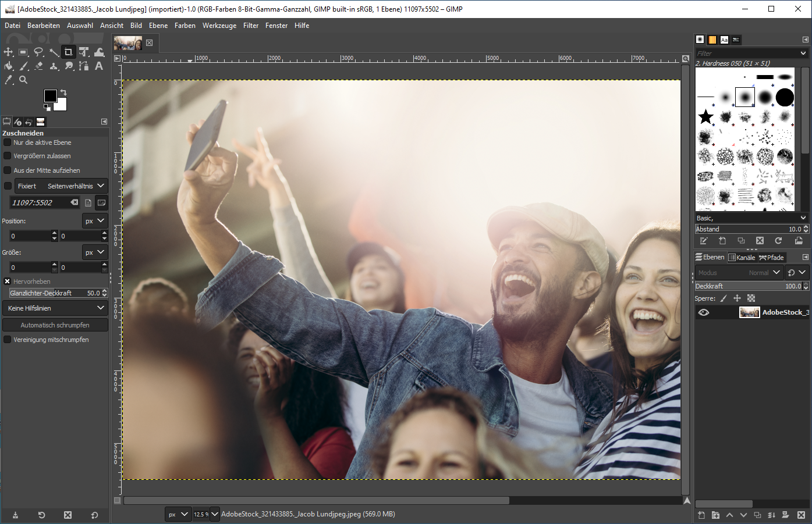Create a new layer group

click(715, 515)
